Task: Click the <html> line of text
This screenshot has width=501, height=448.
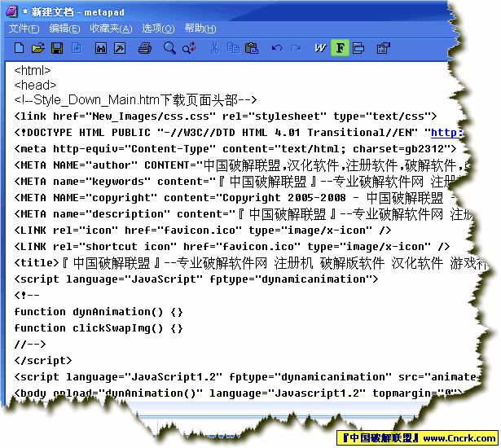Action: pyautogui.click(x=33, y=71)
